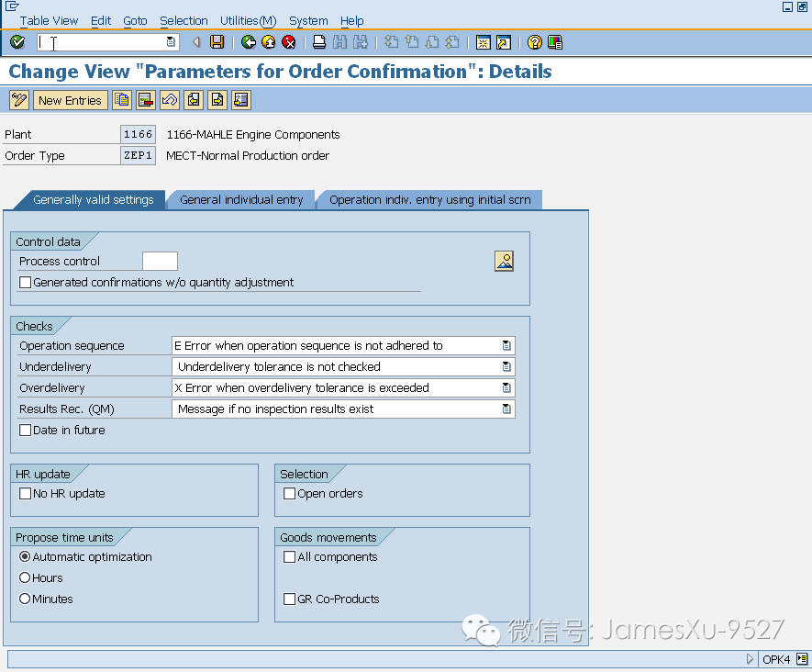Open the Help menu

352,21
